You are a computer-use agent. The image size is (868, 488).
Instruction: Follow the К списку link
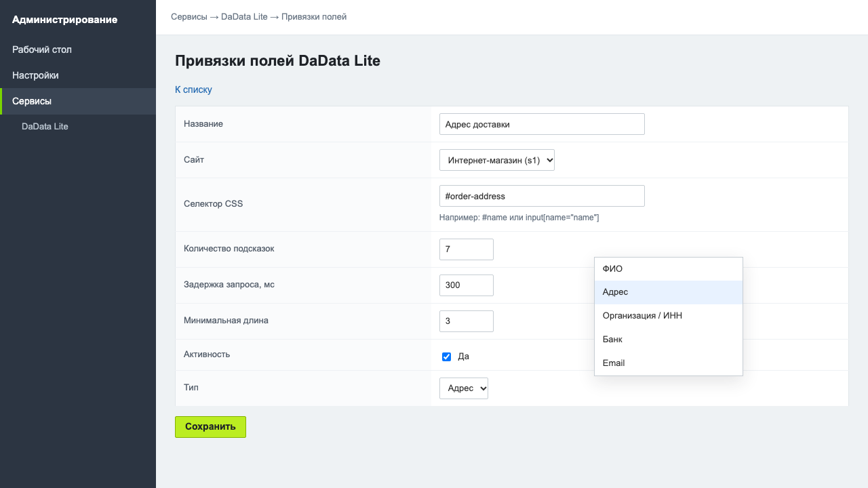[193, 89]
